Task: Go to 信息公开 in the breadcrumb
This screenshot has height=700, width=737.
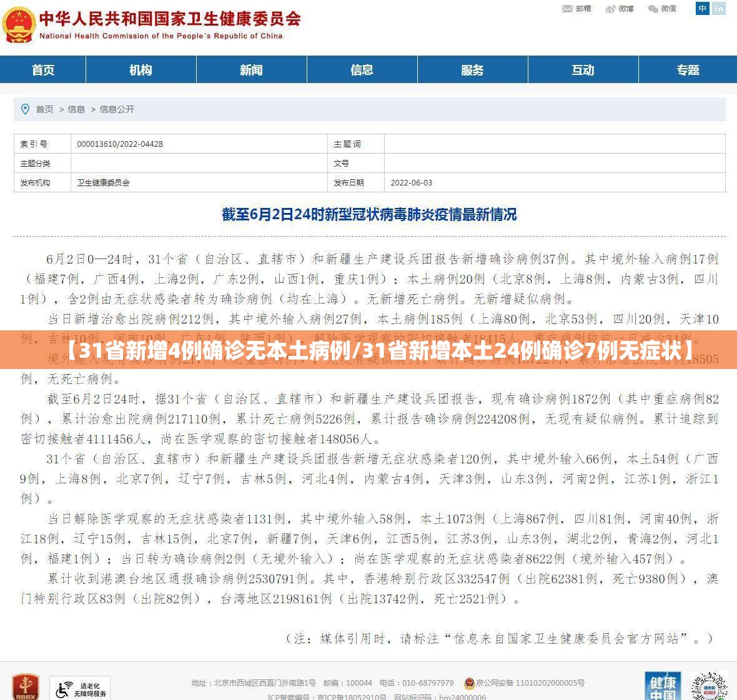Action: tap(117, 109)
